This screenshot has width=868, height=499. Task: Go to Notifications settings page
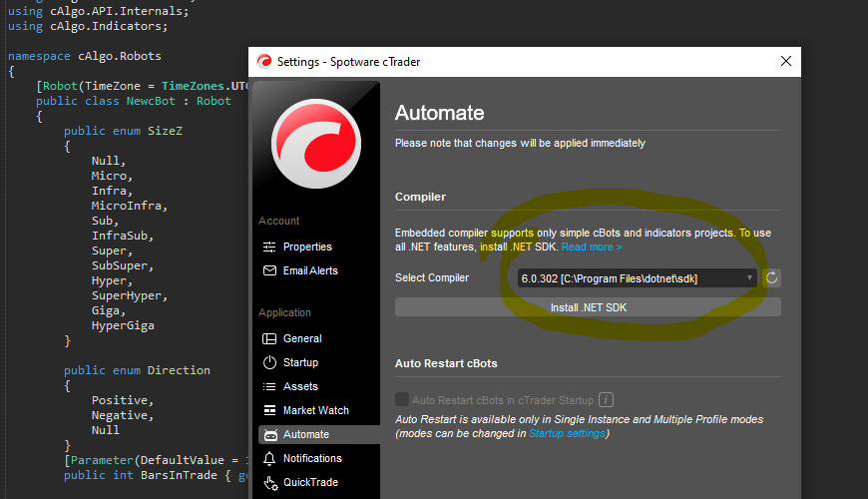[312, 458]
